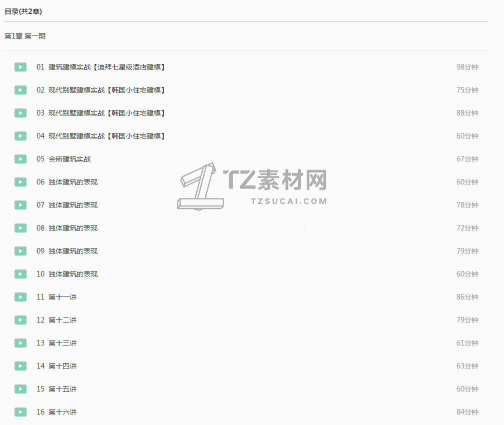
Task: Click chapter heading 第1章 第一期
Action: [x=25, y=36]
